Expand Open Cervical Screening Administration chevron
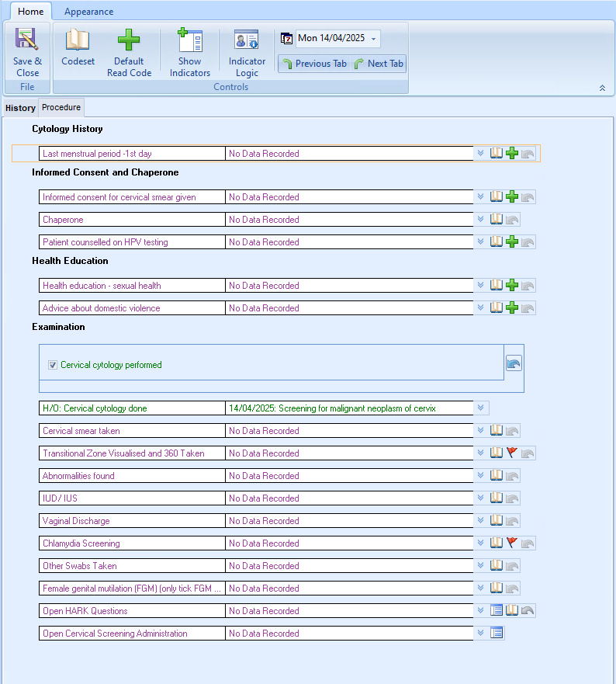Screen dimensions: 616x684 pyautogui.click(x=480, y=633)
